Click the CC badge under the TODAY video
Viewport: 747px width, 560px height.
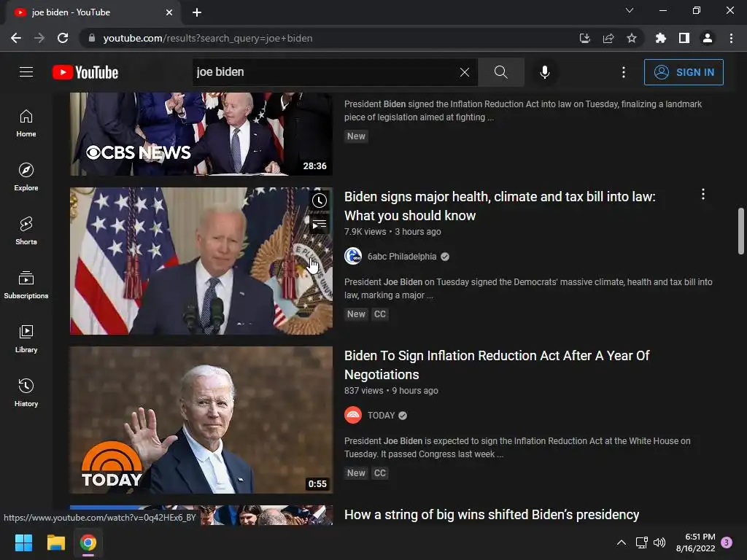[x=379, y=472]
